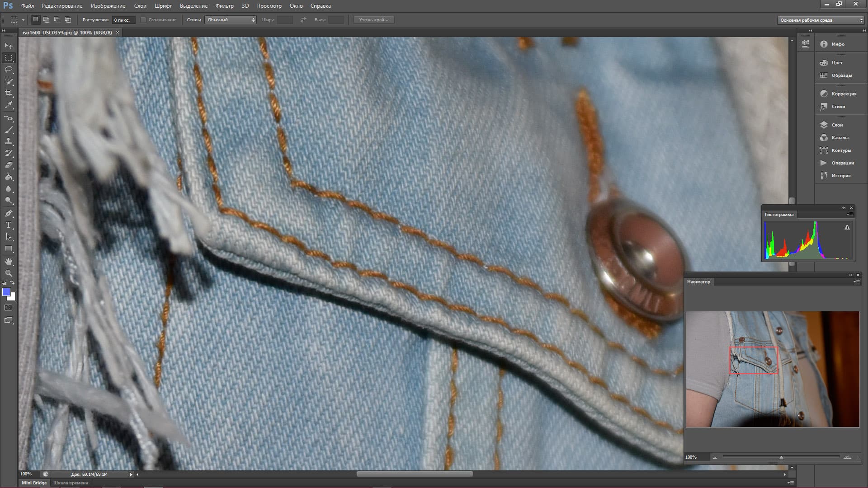
Task: Open the Гистограмма panel menu
Action: [850, 215]
